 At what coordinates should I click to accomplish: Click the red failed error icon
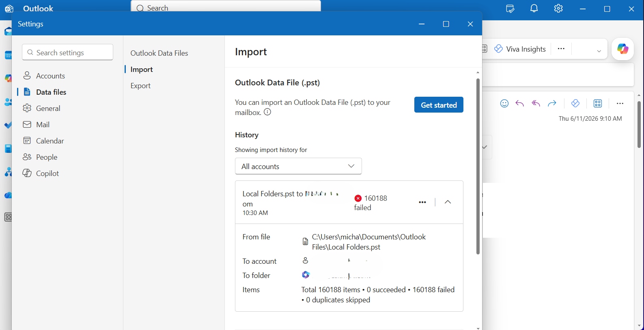tap(358, 198)
